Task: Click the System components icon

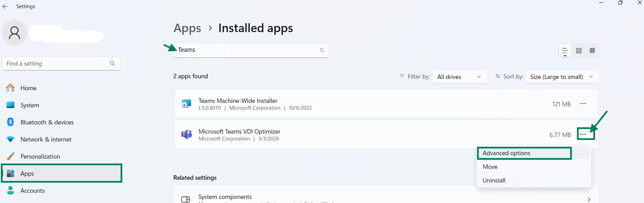Action: (x=186, y=199)
